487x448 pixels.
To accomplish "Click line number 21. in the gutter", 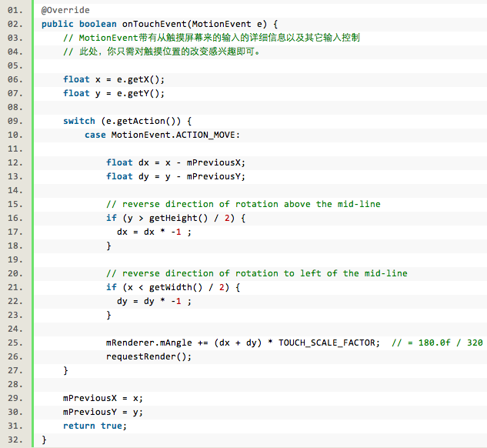I will point(15,287).
